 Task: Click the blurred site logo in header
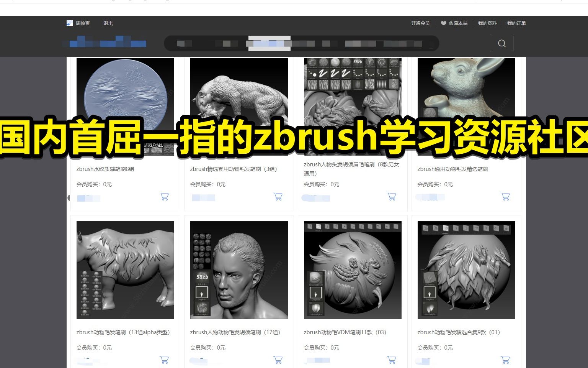tap(104, 41)
